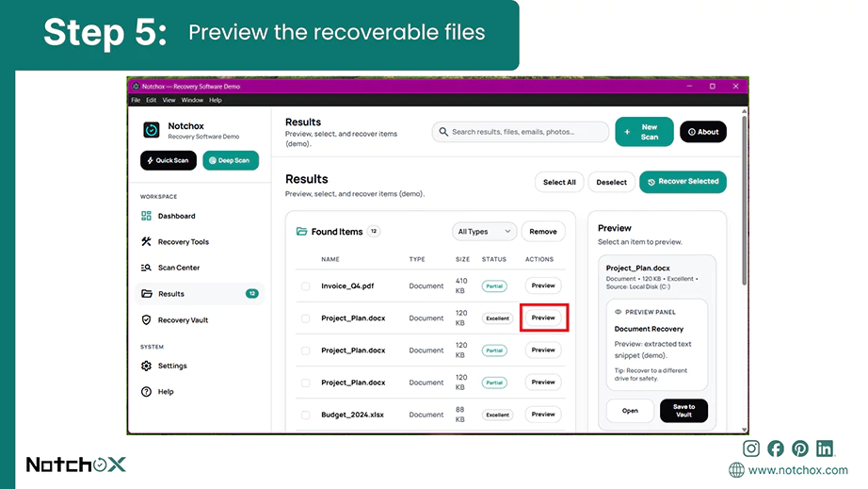Open the Edit menu
The image size is (868, 489).
(152, 100)
